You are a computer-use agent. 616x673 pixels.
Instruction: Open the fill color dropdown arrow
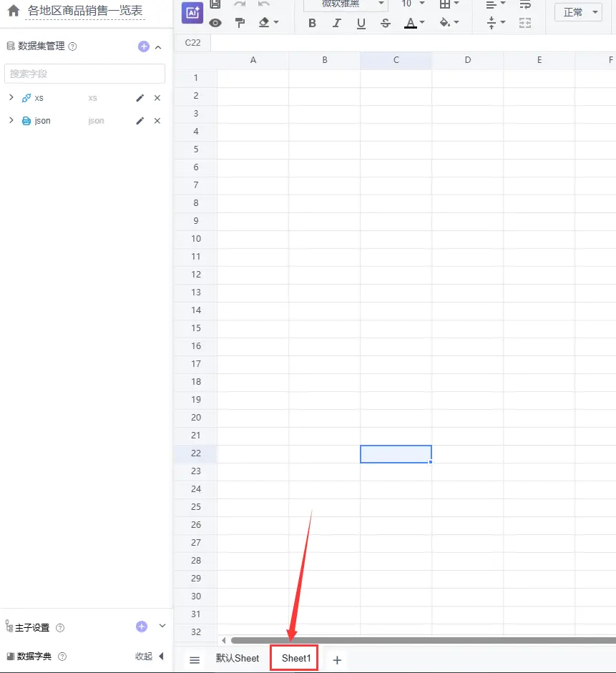click(x=456, y=22)
